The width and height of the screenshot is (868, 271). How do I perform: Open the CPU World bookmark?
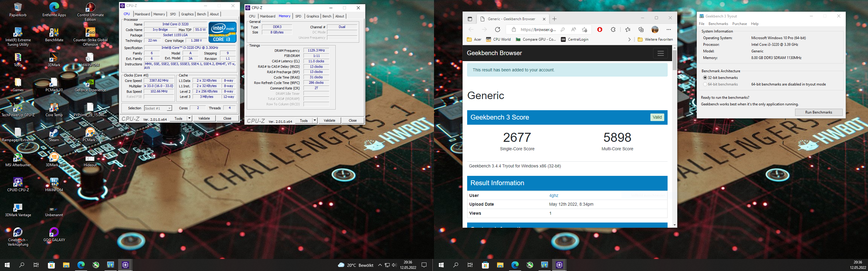pos(498,39)
